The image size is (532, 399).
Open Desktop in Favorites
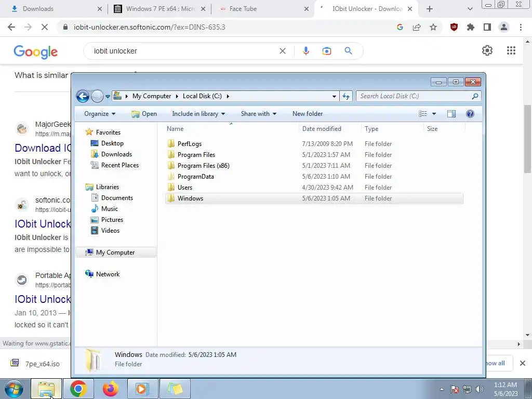107,143
